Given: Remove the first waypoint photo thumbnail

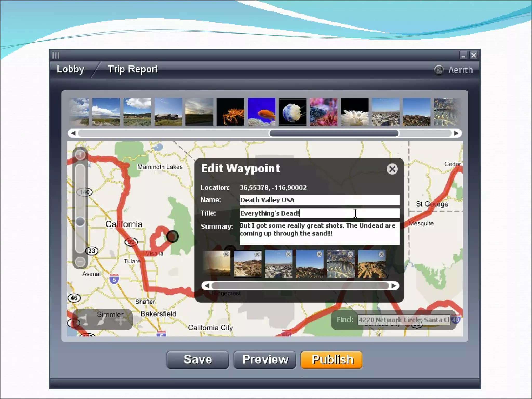Looking at the screenshot, I should pyautogui.click(x=226, y=254).
